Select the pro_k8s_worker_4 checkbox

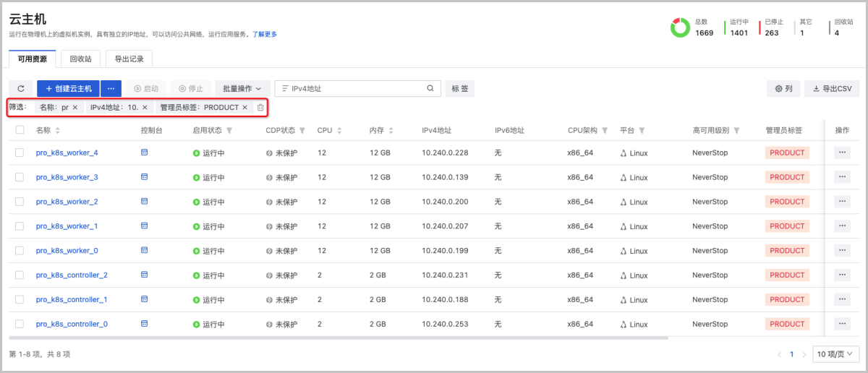pos(20,153)
